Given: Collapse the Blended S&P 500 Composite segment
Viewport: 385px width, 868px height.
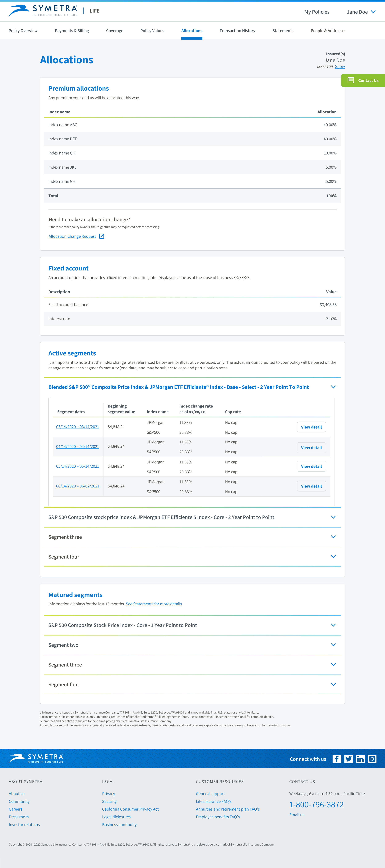Looking at the screenshot, I should click(333, 387).
